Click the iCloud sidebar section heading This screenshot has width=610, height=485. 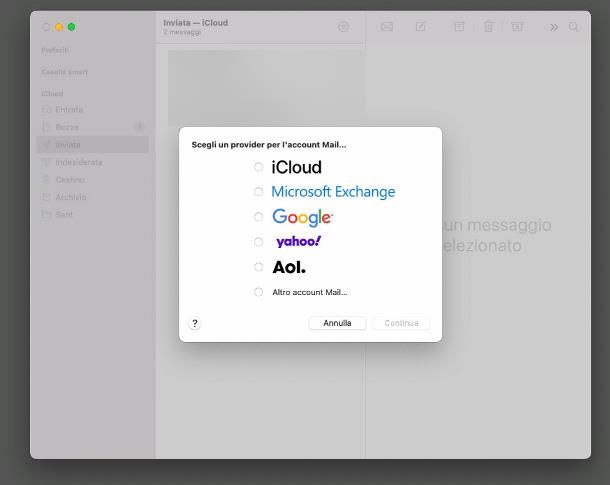click(52, 94)
